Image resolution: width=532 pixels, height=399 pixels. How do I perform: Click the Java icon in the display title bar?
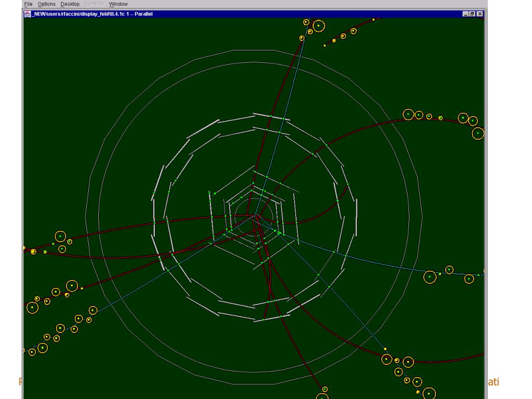click(x=28, y=14)
